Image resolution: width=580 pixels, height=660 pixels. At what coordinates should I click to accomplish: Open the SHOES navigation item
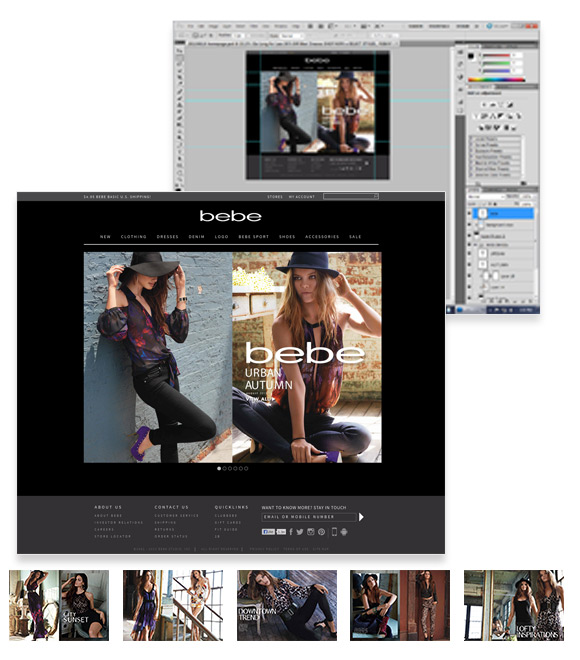(x=287, y=237)
